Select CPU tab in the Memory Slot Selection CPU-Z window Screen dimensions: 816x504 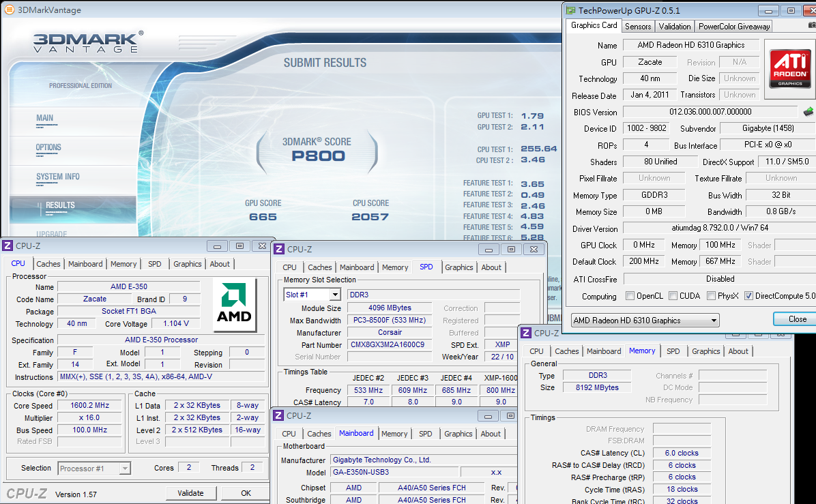pyautogui.click(x=290, y=267)
